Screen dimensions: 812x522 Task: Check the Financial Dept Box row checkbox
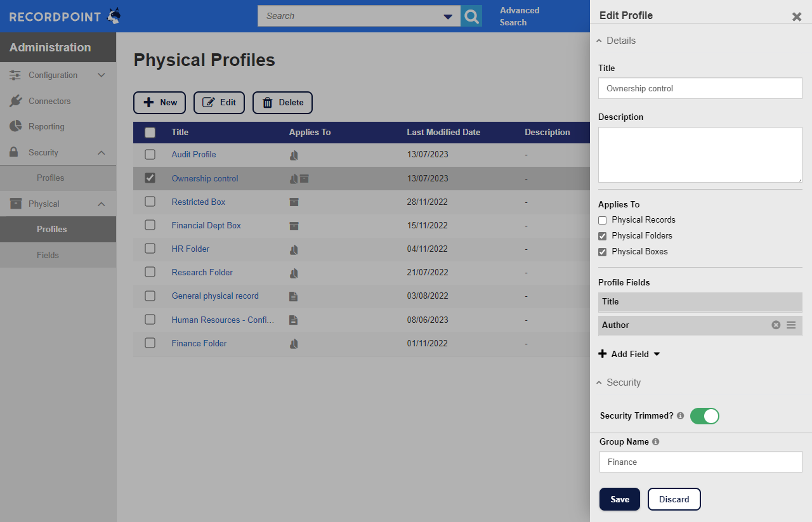point(150,225)
